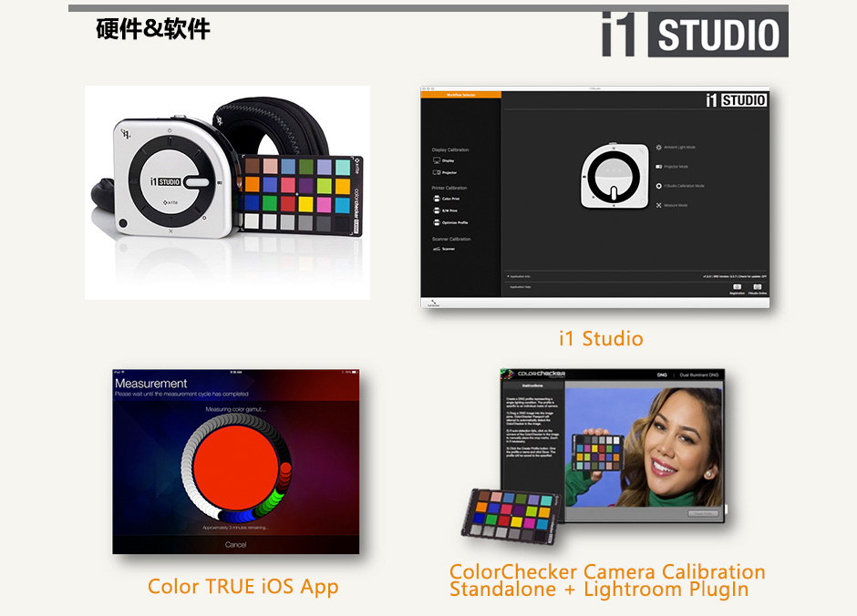The width and height of the screenshot is (857, 616).
Task: Open the i1Studio Online icon
Action: (758, 286)
